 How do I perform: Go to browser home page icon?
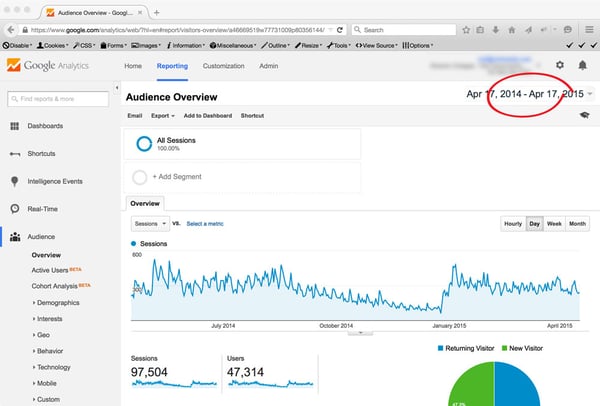[512, 30]
